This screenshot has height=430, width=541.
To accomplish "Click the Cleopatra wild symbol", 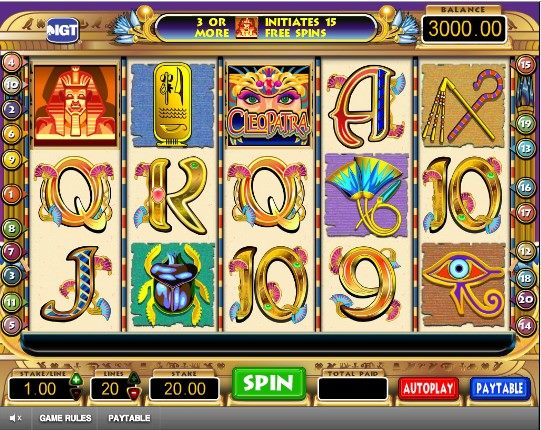I will click(268, 105).
